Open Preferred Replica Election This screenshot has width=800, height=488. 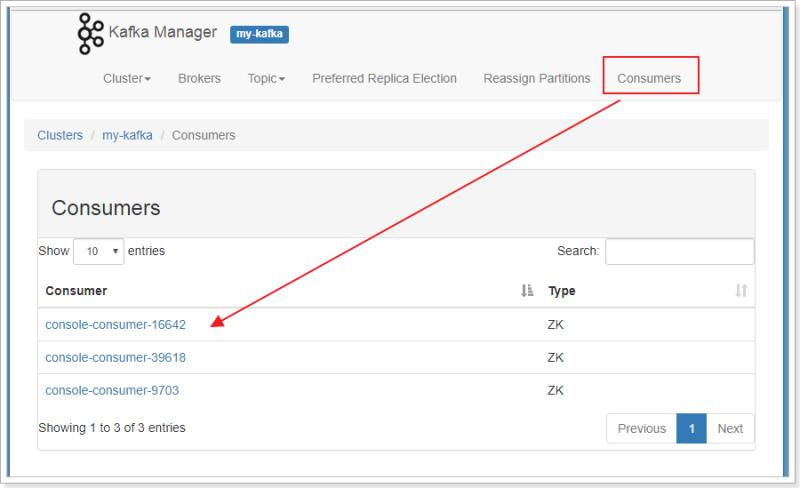coord(384,78)
